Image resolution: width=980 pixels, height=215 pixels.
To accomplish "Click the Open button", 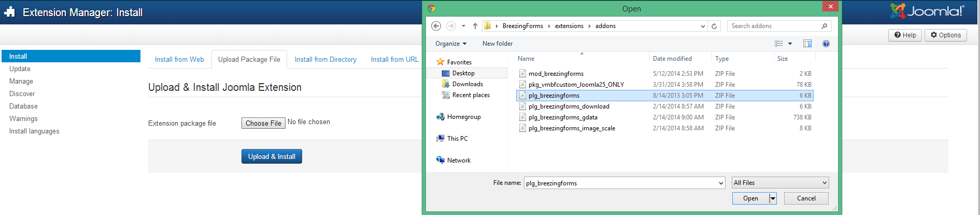I will [x=750, y=198].
